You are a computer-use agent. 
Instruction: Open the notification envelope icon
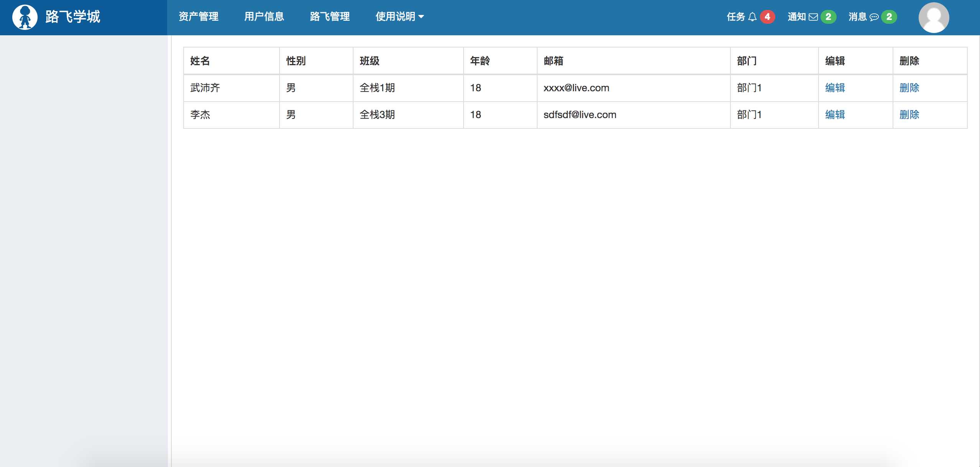coord(813,17)
